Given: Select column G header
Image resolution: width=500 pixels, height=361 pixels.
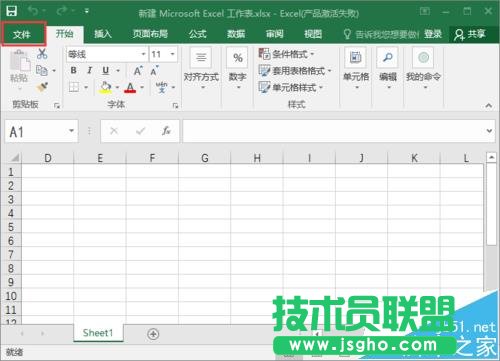Looking at the screenshot, I should point(205,158).
